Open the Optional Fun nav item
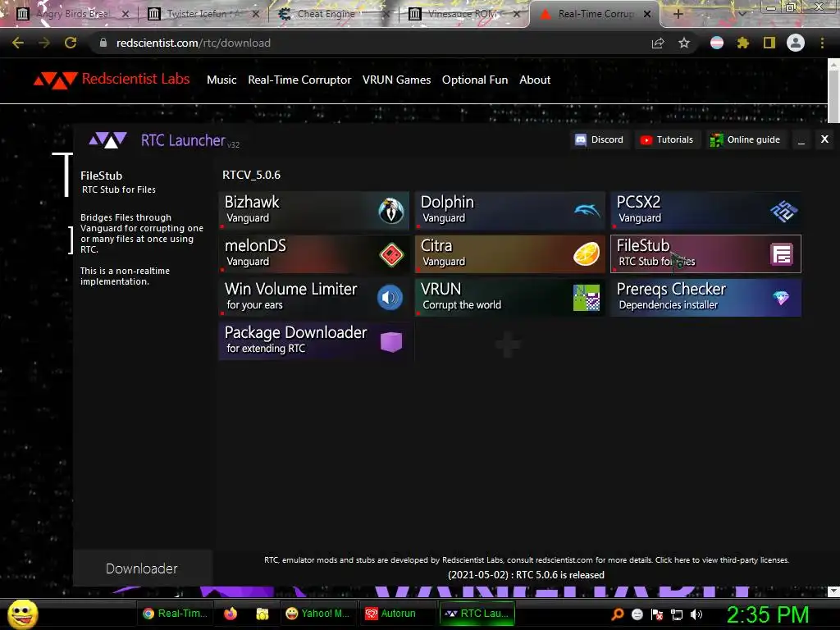Screen dimensions: 840x630 click(x=475, y=80)
